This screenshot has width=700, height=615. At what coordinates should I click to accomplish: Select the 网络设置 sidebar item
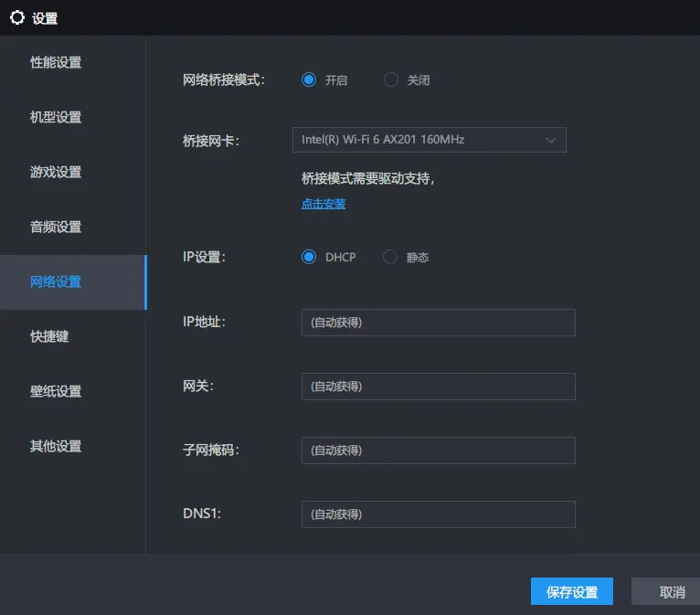pyautogui.click(x=56, y=282)
